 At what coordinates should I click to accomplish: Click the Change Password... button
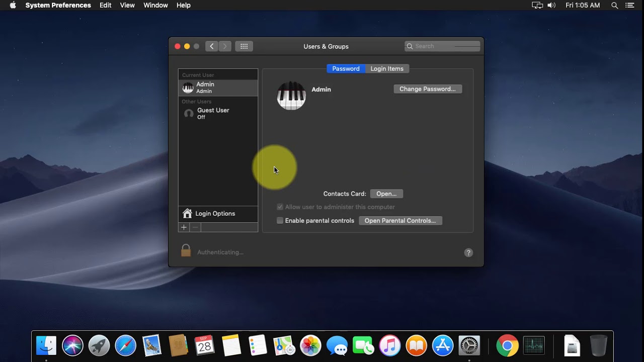428,89
